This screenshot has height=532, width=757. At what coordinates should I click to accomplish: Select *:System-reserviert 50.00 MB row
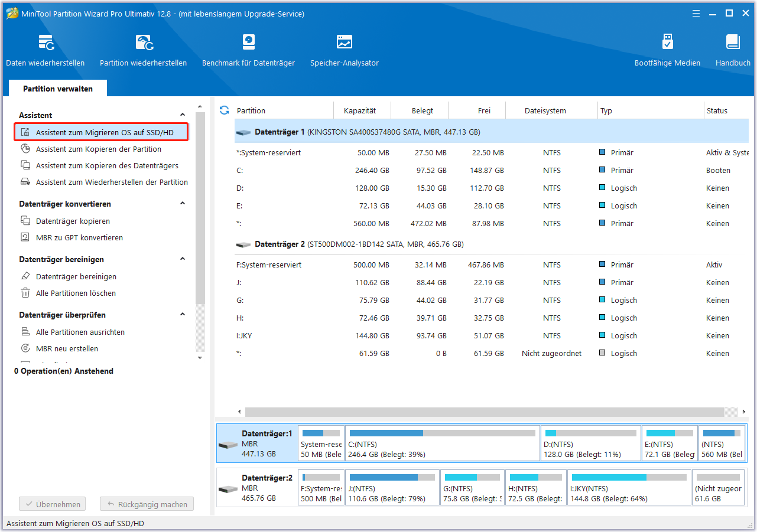click(x=491, y=153)
